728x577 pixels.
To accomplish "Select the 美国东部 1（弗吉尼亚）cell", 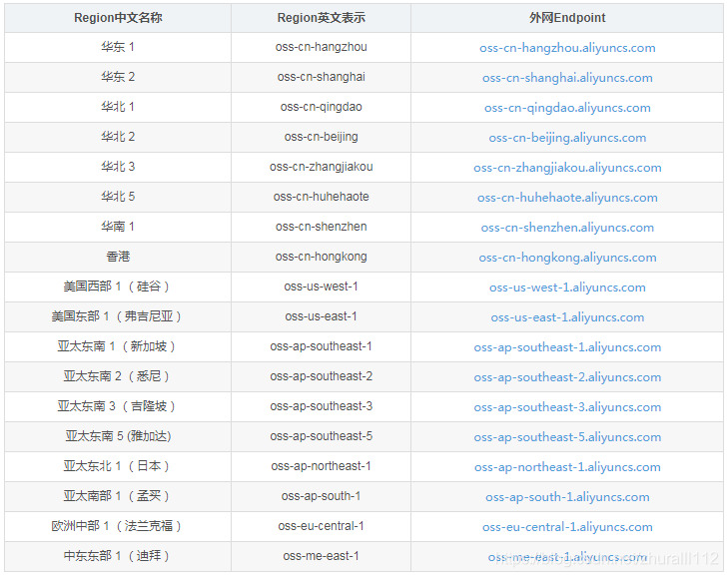I will (118, 316).
